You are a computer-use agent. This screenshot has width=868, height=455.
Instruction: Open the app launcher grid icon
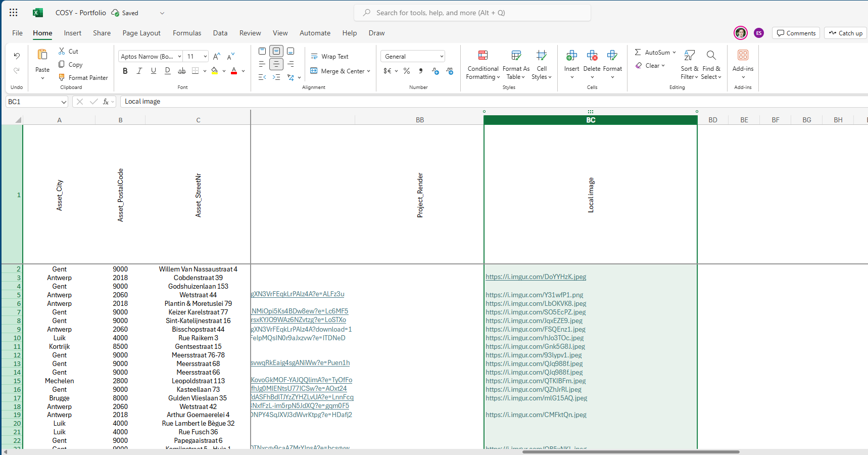tap(14, 13)
